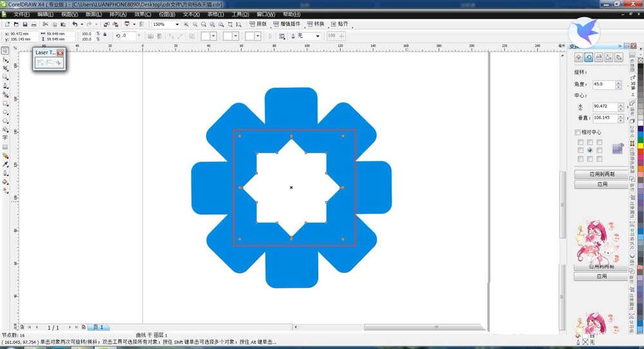The width and height of the screenshot is (644, 349).
Task: Switch to the Position transform icon in the docker
Action: pyautogui.click(x=578, y=57)
